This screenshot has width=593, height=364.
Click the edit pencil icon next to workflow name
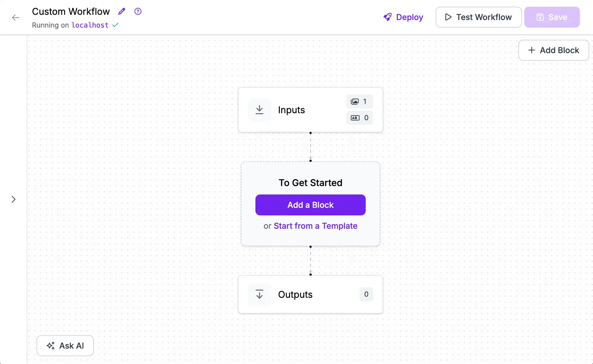pos(122,11)
